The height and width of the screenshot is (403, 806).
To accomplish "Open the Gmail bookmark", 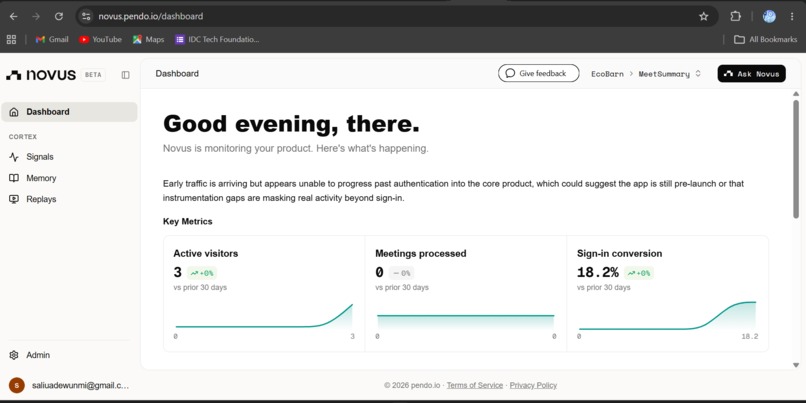I will click(x=52, y=40).
